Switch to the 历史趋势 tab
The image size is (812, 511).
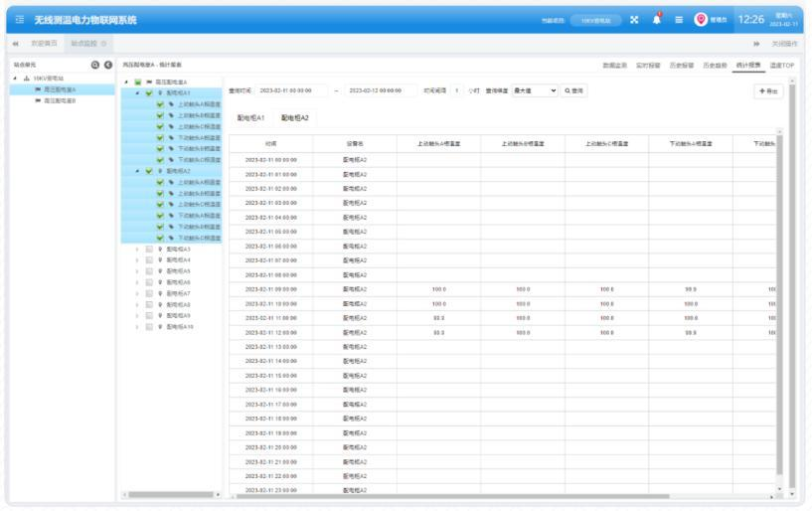tap(715, 65)
